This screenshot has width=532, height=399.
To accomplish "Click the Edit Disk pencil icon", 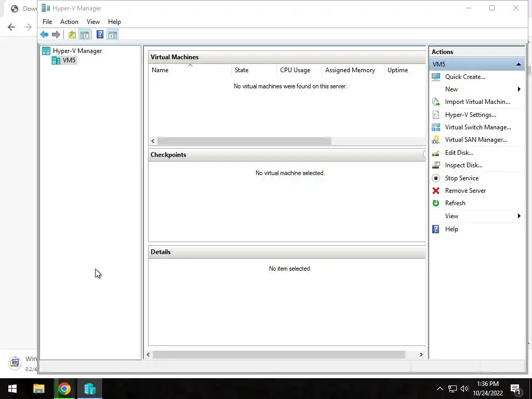I will click(x=436, y=153).
